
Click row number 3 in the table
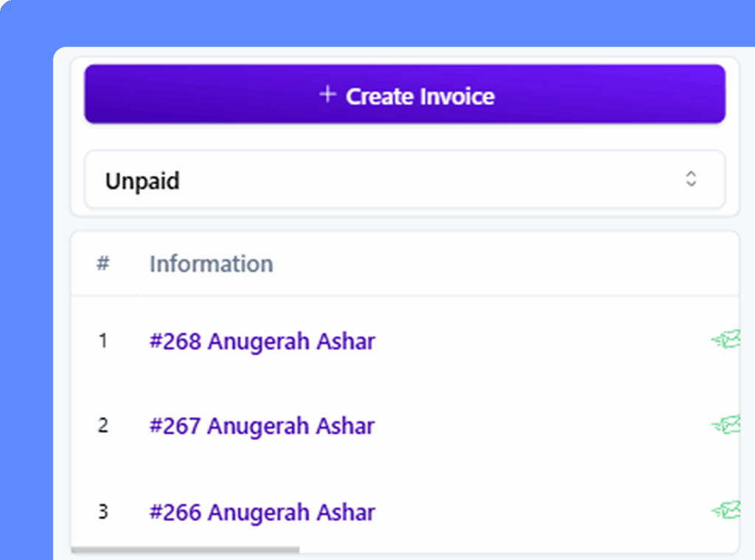tap(102, 512)
